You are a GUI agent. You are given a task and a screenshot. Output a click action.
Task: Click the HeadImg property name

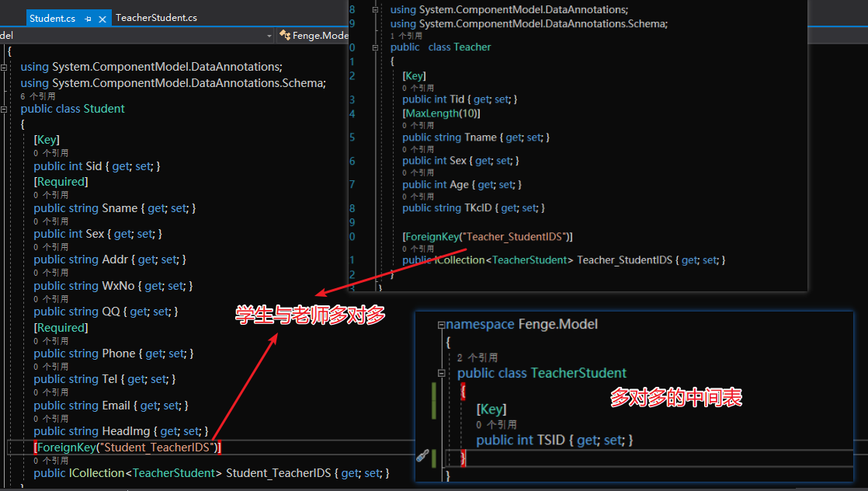pos(127,431)
